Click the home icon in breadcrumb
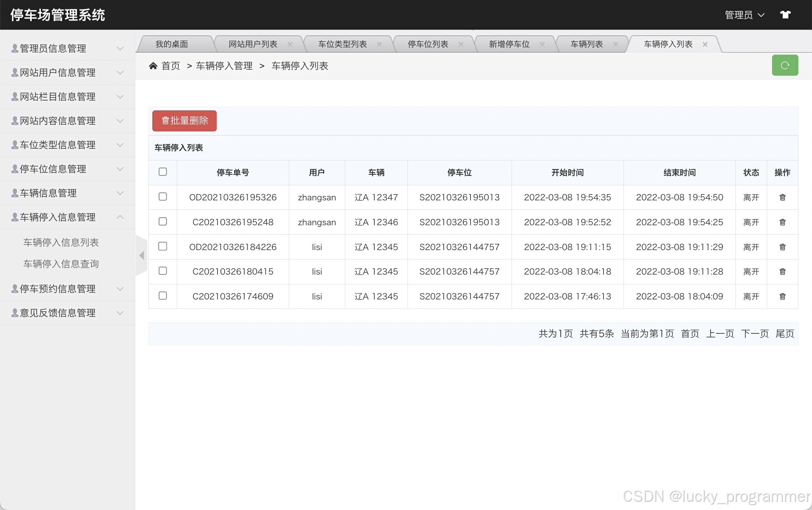812x510 pixels. pyautogui.click(x=153, y=66)
